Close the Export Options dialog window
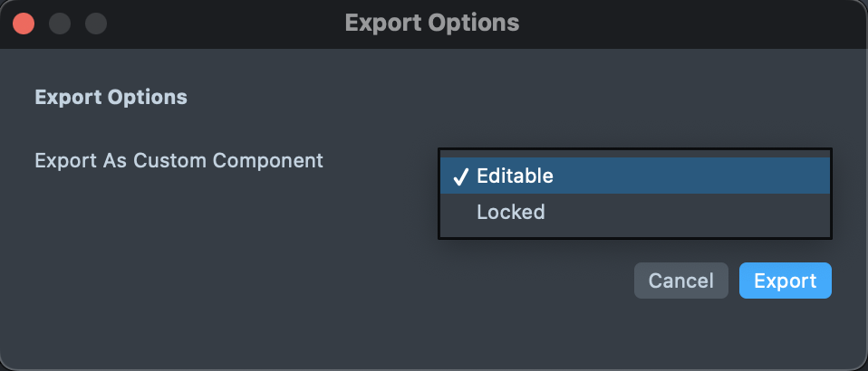 click(x=24, y=23)
